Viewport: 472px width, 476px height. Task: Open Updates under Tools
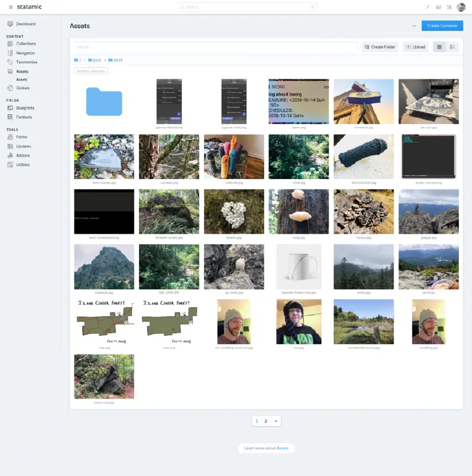[19, 146]
